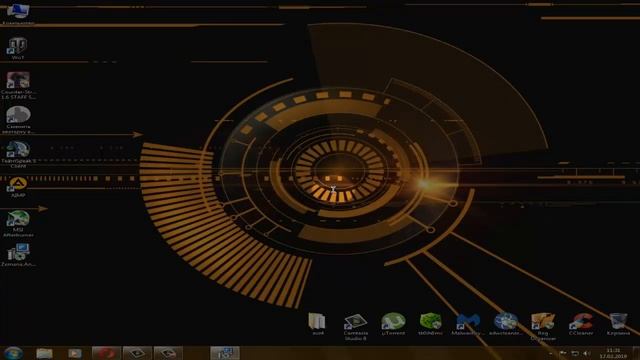
Task: Open the uTorrent desktop shortcut
Action: (x=393, y=324)
